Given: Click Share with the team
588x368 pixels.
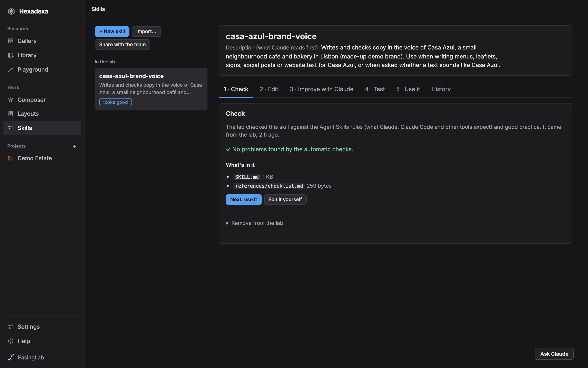Looking at the screenshot, I should click(122, 45).
